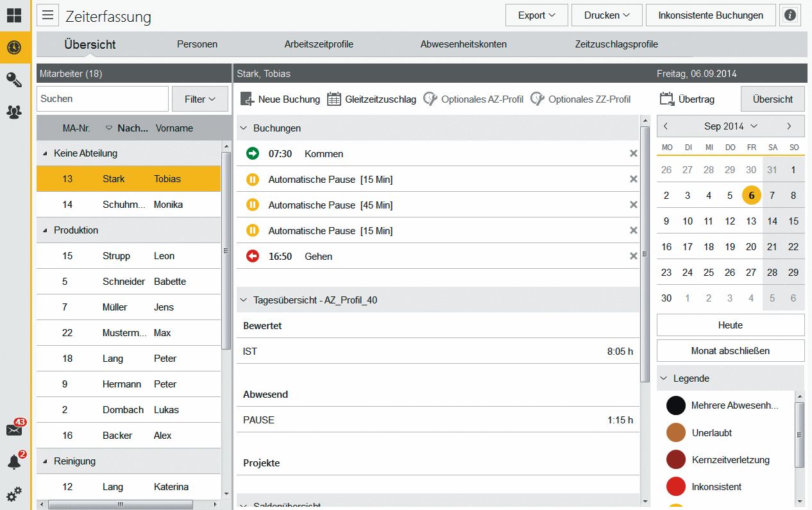Click the MA-Nr. column header
Viewport: 812px width, 510px height.
coord(76,128)
